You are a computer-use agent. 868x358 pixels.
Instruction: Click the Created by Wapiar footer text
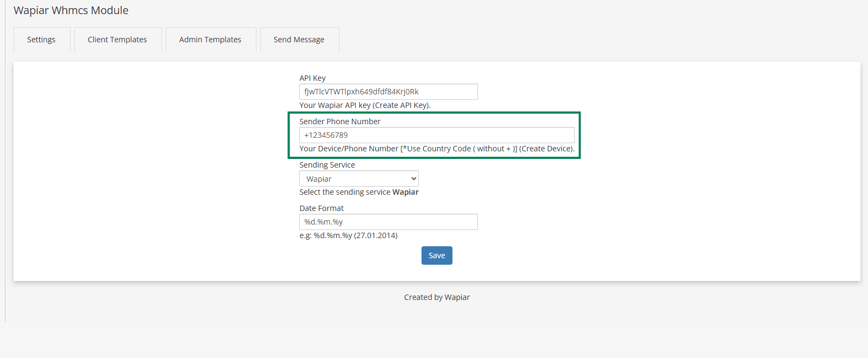pos(437,297)
